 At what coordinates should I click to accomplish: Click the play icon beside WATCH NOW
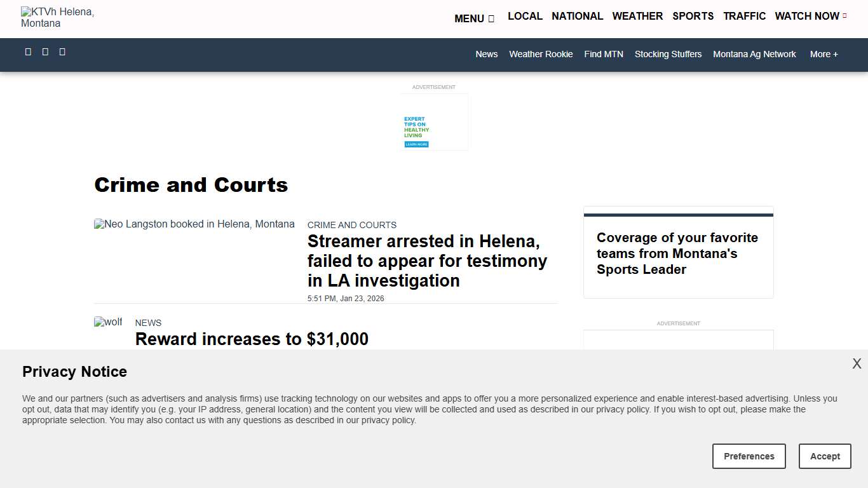tap(846, 15)
